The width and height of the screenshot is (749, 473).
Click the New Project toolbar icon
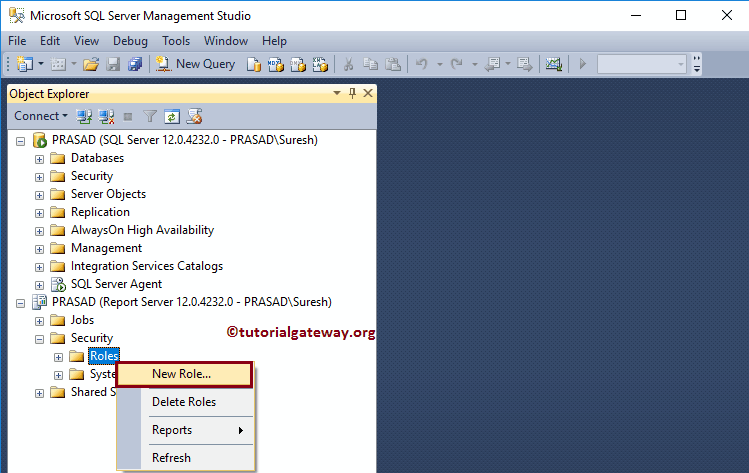[24, 64]
